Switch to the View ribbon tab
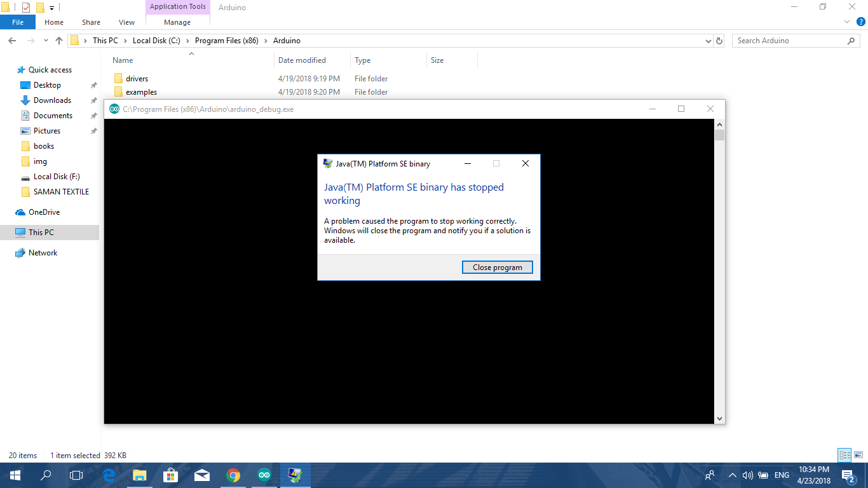This screenshot has height=488, width=868. click(x=126, y=22)
